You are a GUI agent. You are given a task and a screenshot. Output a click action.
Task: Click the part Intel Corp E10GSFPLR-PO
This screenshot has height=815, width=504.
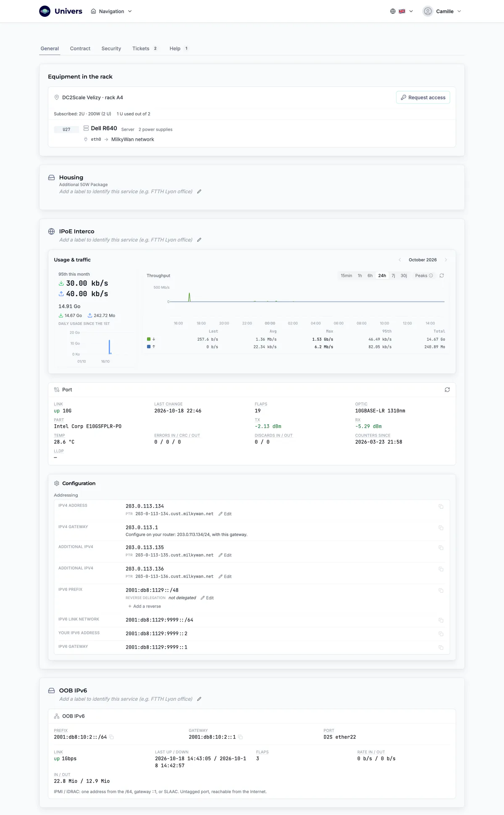(88, 426)
